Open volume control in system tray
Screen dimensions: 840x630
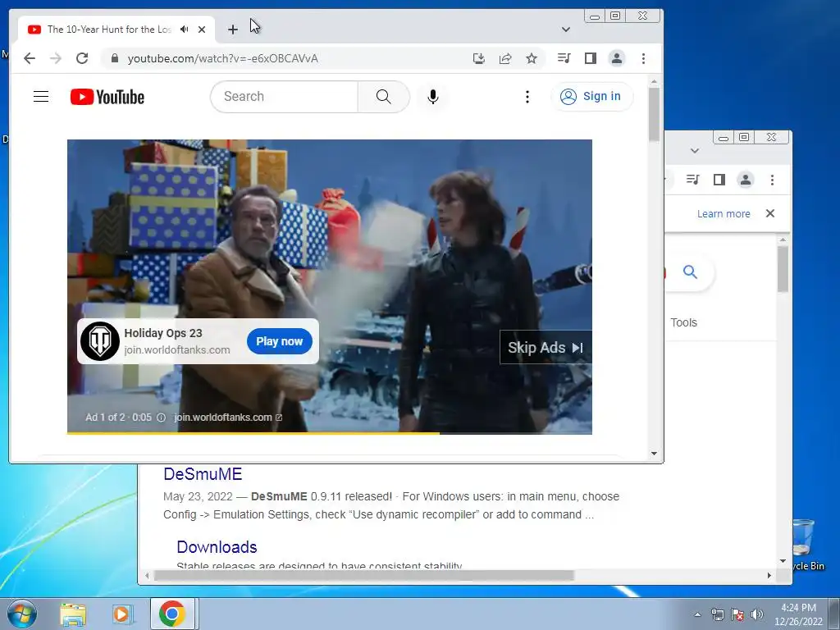(756, 614)
